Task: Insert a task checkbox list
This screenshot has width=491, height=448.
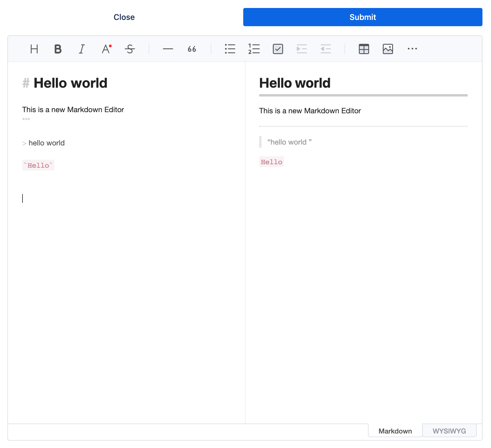Action: 278,49
